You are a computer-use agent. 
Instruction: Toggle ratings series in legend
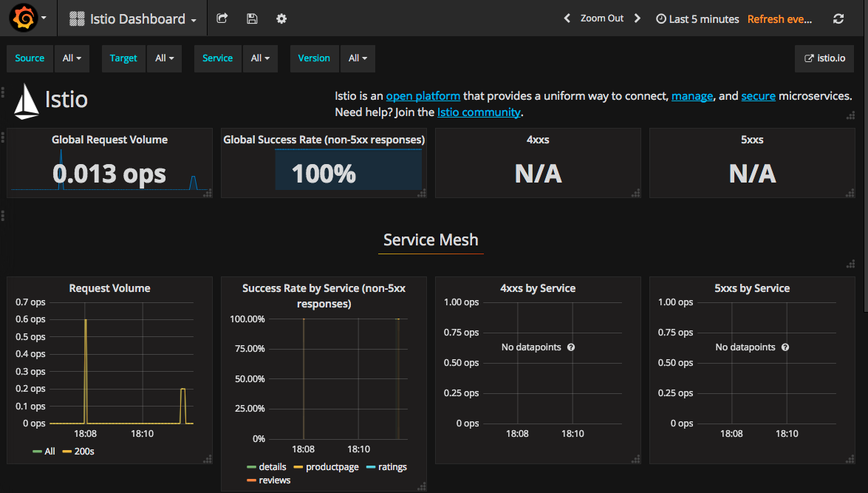(x=392, y=467)
